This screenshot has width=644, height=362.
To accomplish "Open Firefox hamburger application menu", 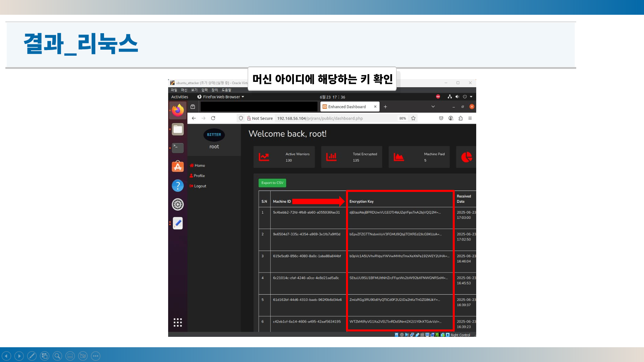I will coord(470,118).
